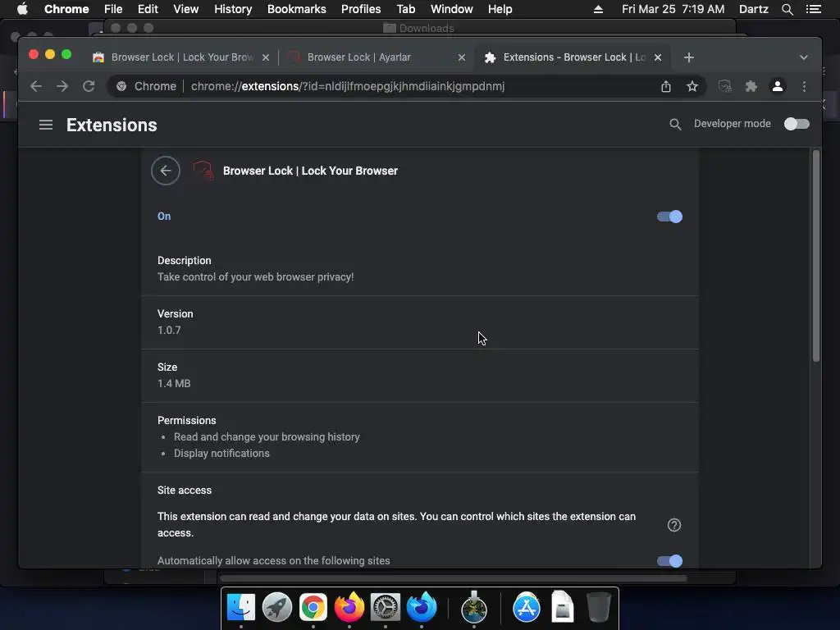Expand the tab search dropdown arrow
The height and width of the screenshot is (630, 840).
pyautogui.click(x=804, y=57)
